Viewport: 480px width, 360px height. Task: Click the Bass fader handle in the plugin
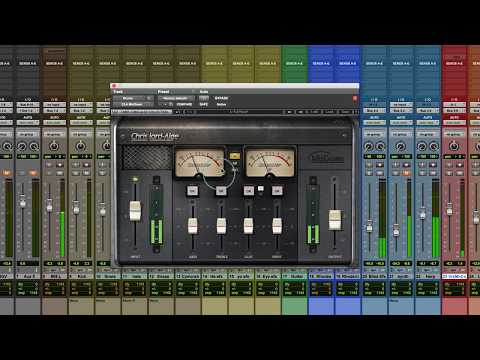pos(192,225)
